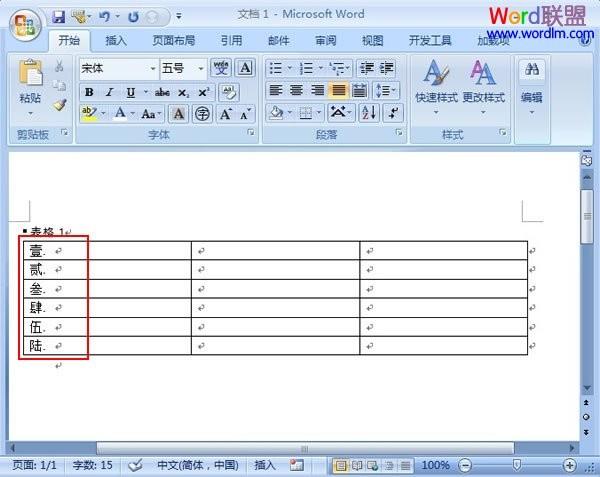The height and width of the screenshot is (477, 600).
Task: Open the font name dropdown (宋体)
Action: tap(152, 69)
